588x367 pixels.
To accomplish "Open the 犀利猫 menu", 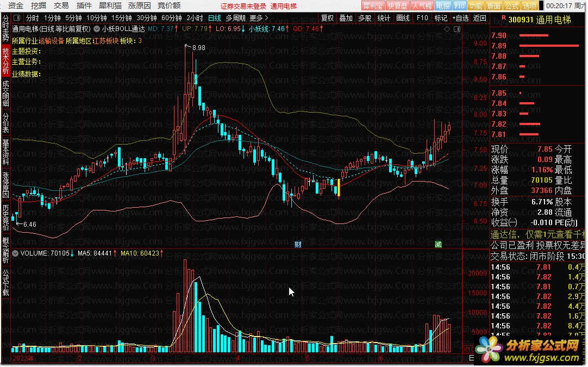I will 110,5.
